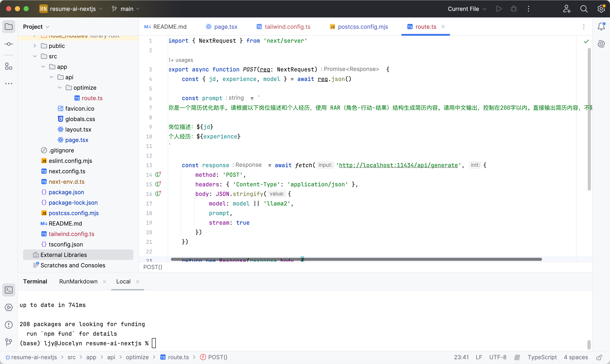Open the Project tool window folder icon
610x364 pixels.
tap(8, 27)
